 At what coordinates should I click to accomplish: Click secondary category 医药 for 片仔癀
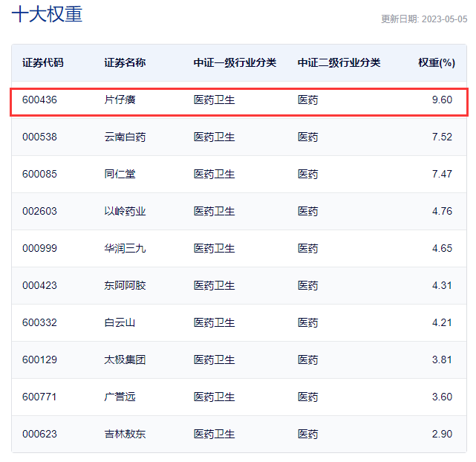[308, 100]
